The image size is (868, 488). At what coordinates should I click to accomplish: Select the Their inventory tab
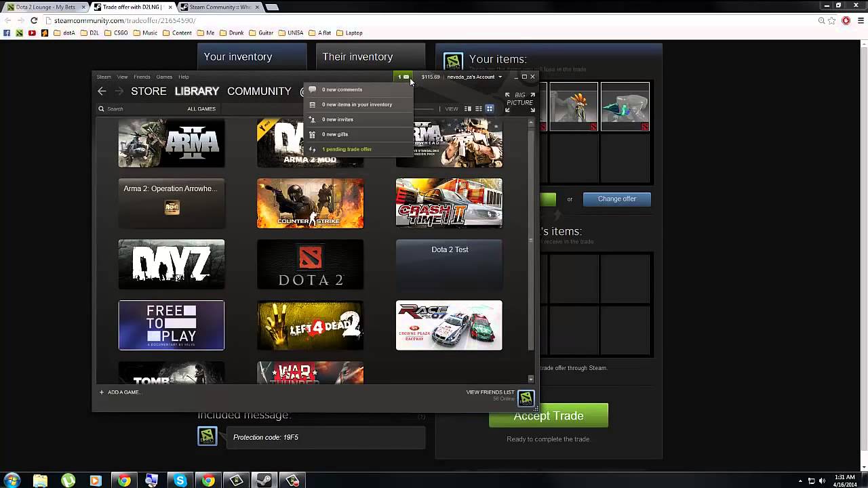point(370,57)
